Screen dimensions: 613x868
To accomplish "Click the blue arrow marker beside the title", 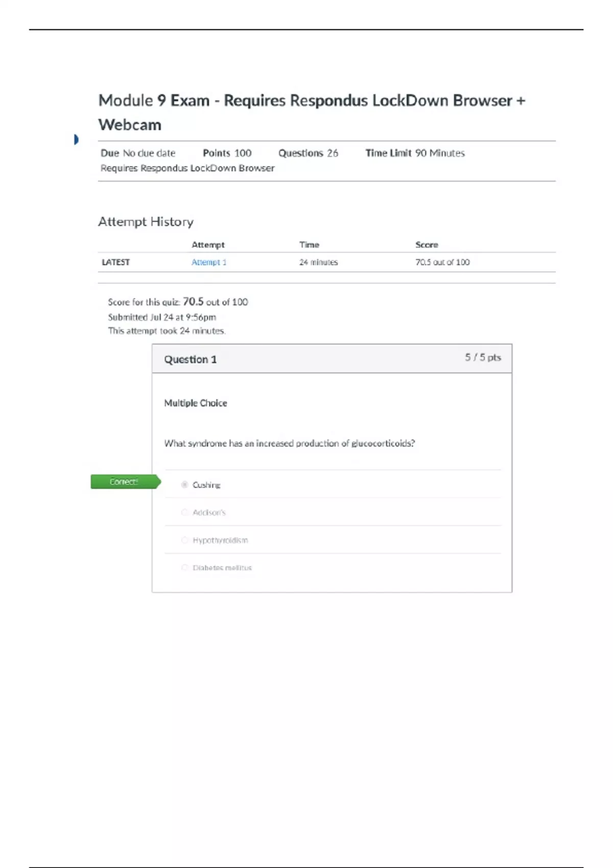I will pyautogui.click(x=76, y=139).
